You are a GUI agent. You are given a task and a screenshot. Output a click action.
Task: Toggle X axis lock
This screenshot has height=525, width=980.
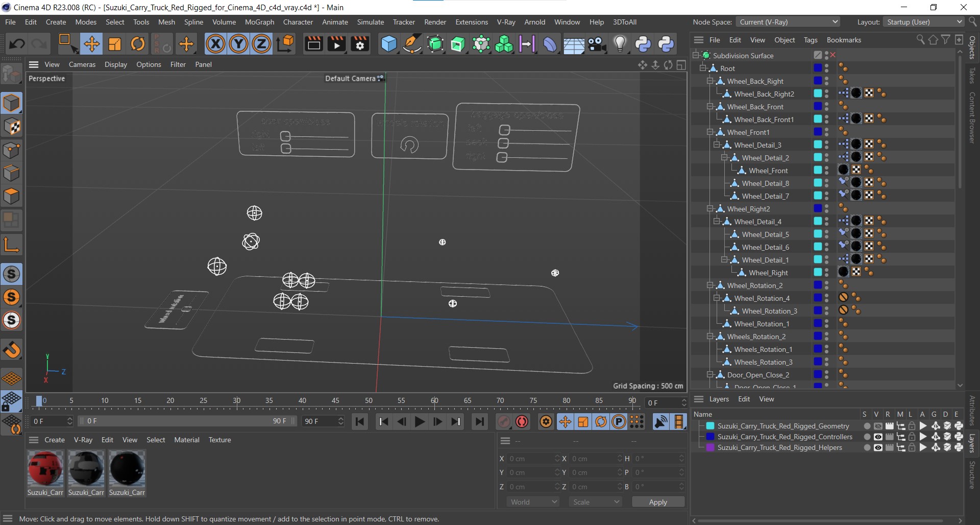(215, 44)
